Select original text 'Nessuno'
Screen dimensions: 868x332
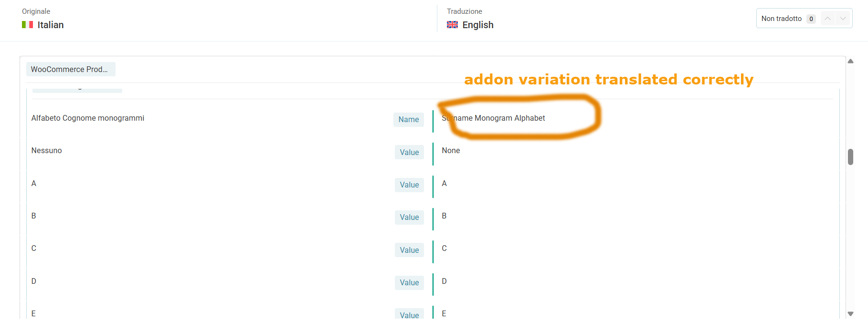tap(47, 151)
